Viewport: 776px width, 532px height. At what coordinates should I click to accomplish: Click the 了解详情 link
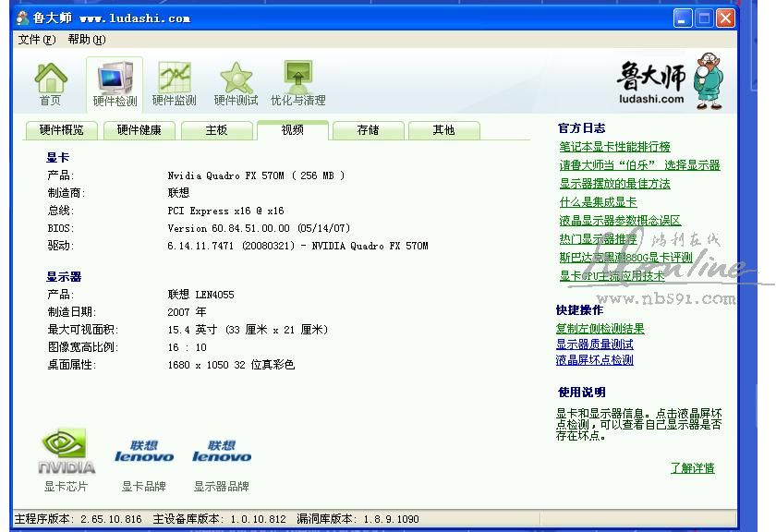tap(692, 468)
